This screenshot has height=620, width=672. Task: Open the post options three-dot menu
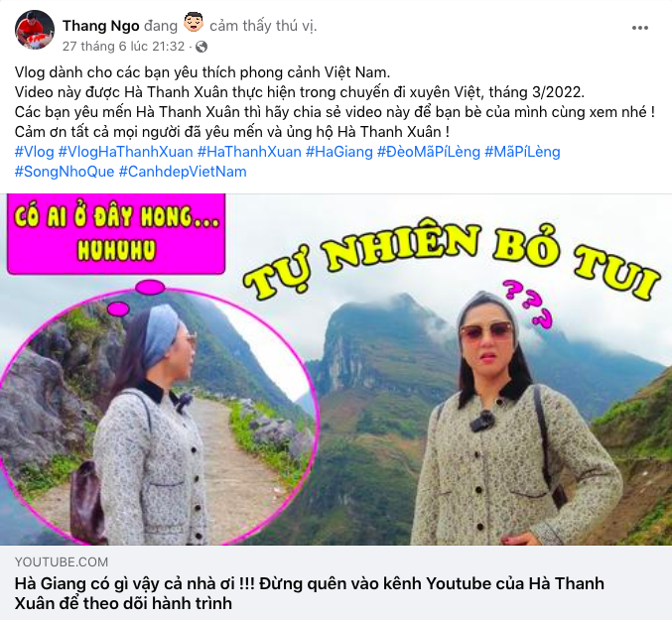640,28
